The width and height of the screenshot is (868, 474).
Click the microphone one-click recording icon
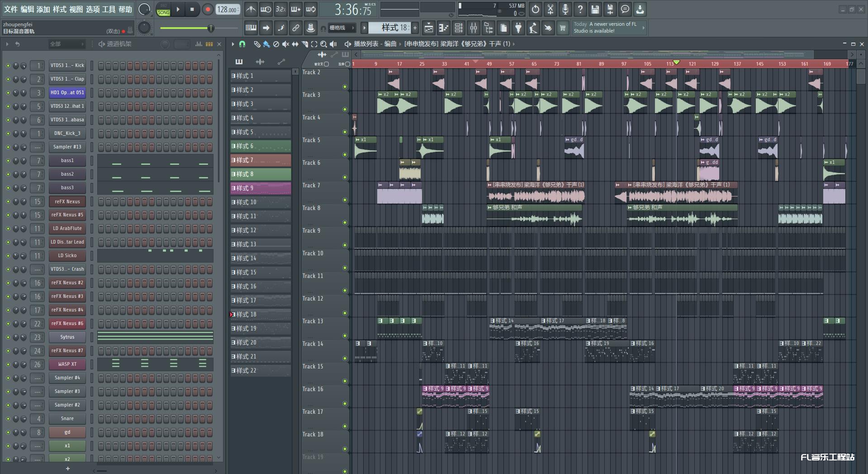[565, 9]
